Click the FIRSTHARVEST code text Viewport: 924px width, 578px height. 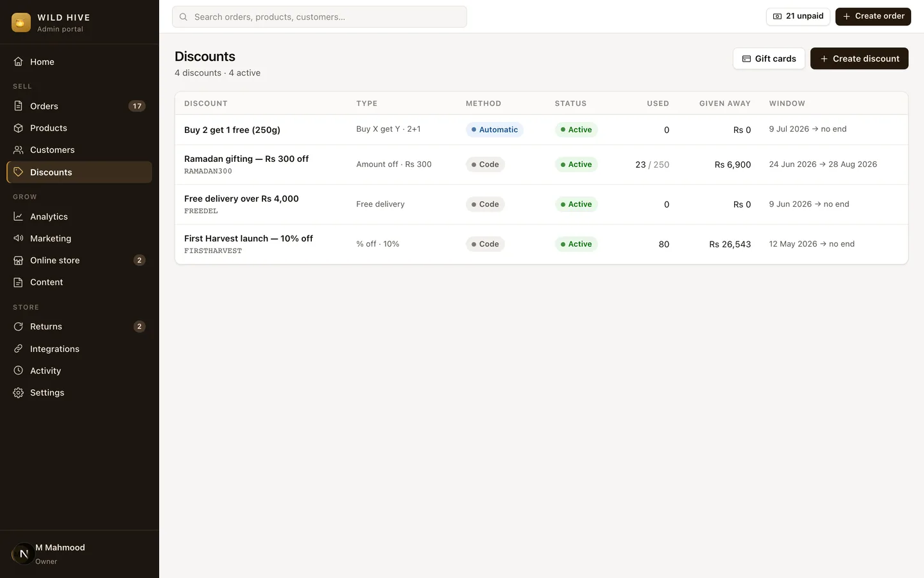pyautogui.click(x=213, y=251)
